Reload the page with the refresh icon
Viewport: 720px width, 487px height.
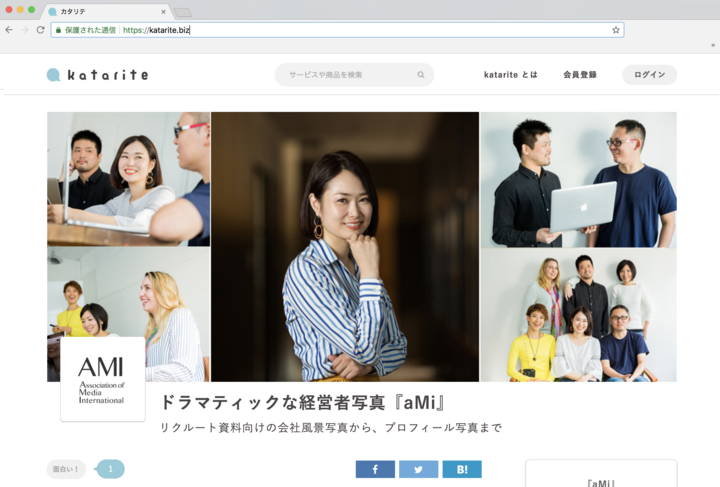(x=40, y=30)
